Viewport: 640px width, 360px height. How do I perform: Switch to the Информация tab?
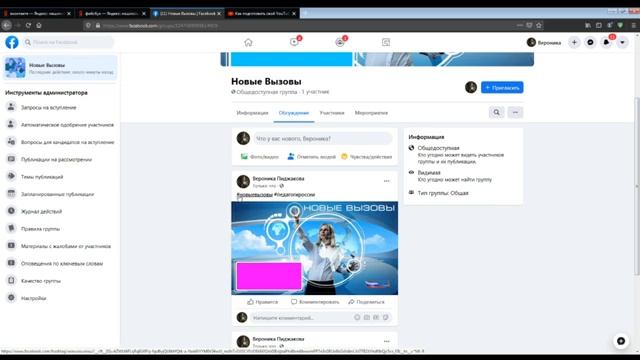[253, 113]
